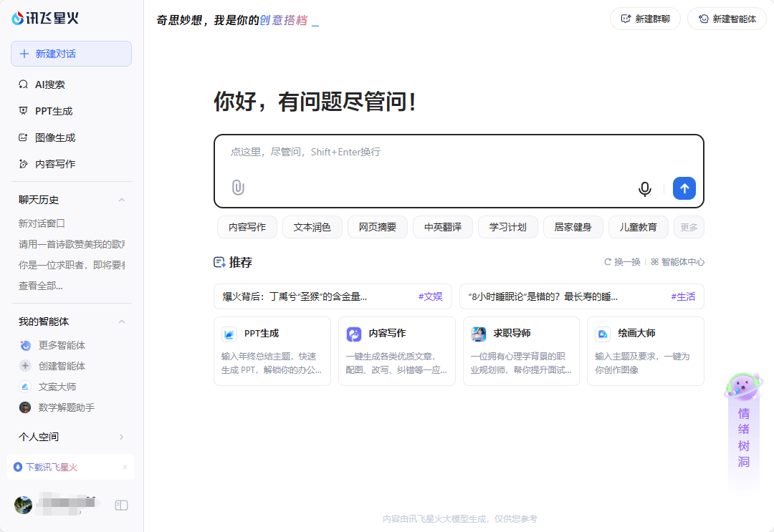This screenshot has height=532, width=774.
Task: Open the 新对话窗口 history item
Action: [42, 223]
